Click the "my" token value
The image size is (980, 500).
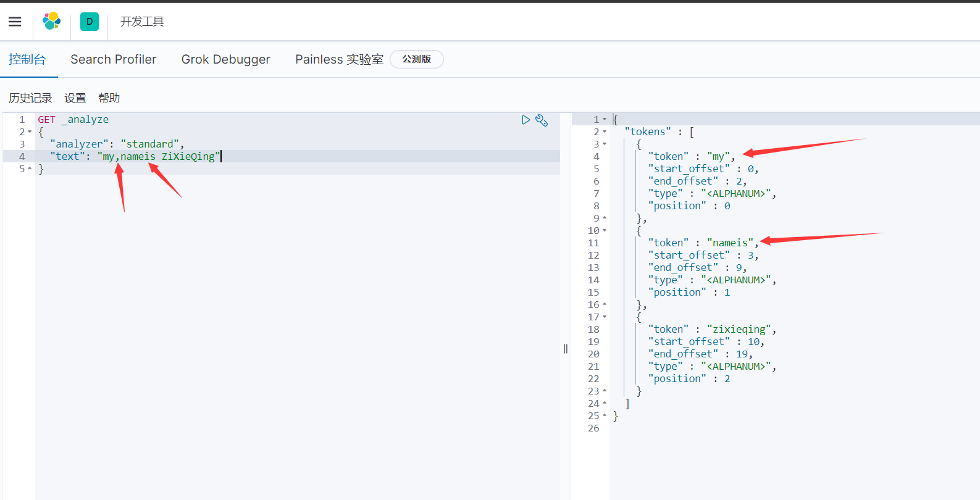(718, 157)
